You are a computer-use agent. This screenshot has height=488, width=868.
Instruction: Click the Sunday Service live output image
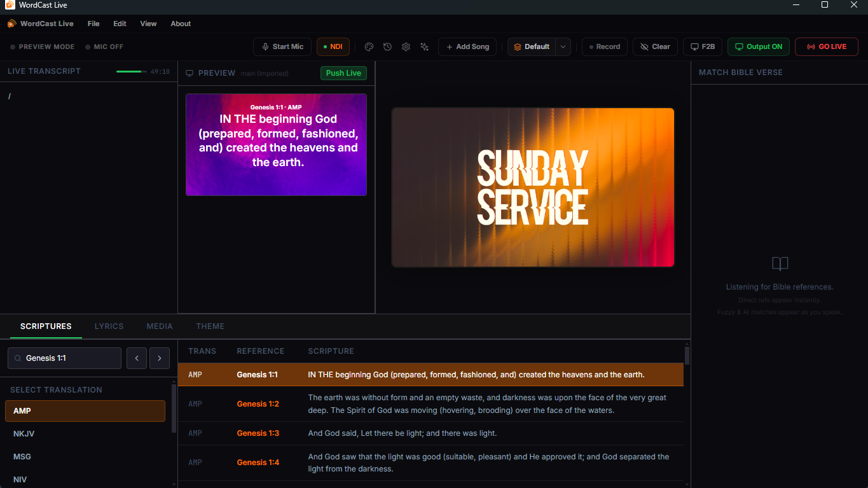coord(533,187)
